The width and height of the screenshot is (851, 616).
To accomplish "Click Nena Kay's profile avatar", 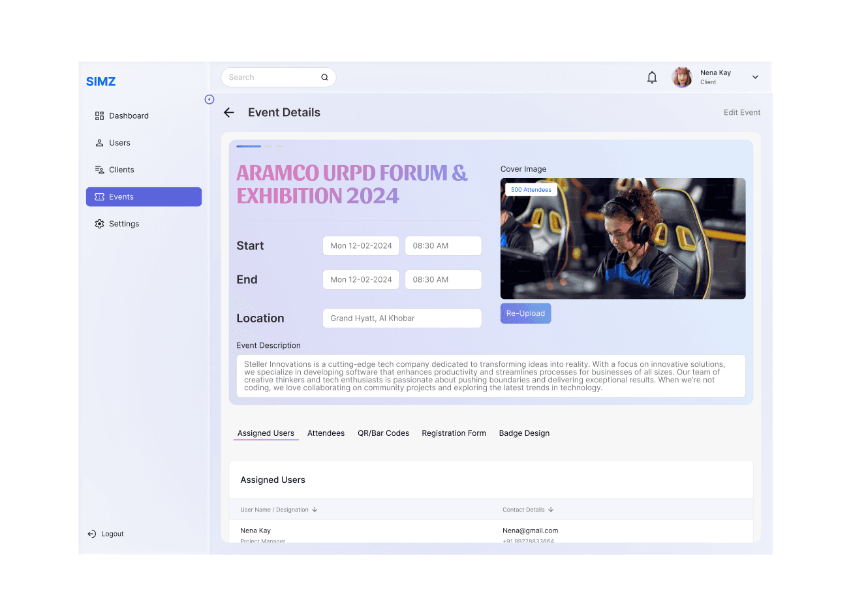I will click(682, 77).
